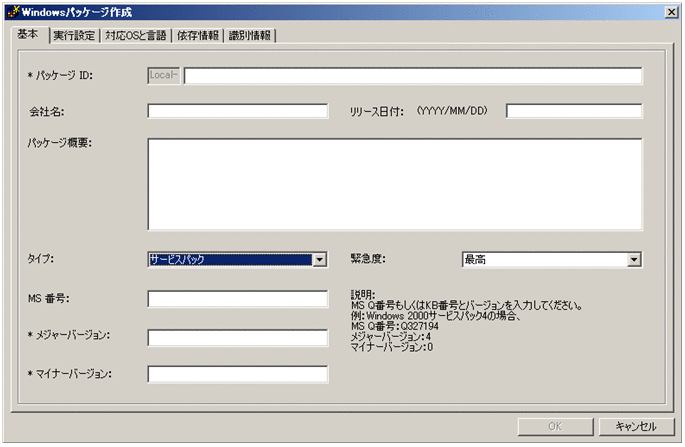Screen dimensions: 685x447
Task: Click the キャンセル button
Action: [x=636, y=426]
